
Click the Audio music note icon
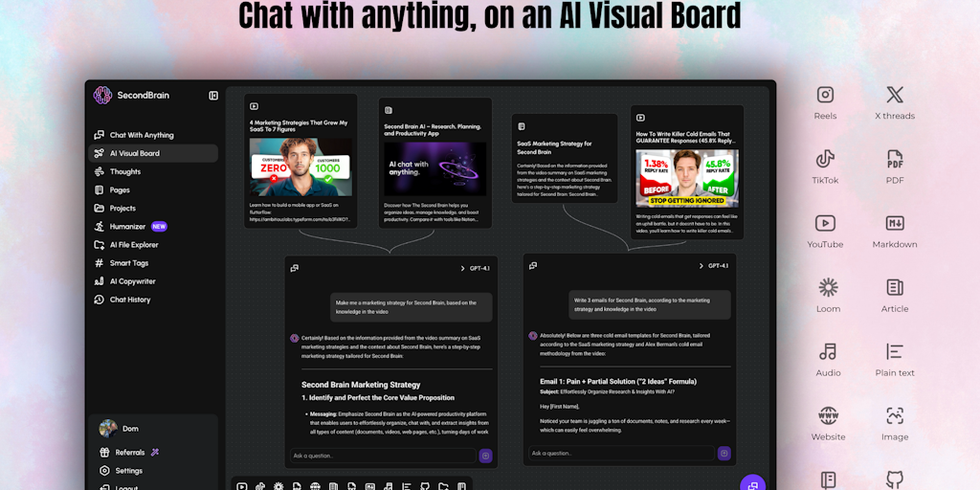[828, 351]
